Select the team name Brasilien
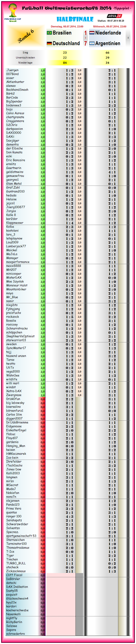The width and height of the screenshot is (136, 644). [62, 33]
